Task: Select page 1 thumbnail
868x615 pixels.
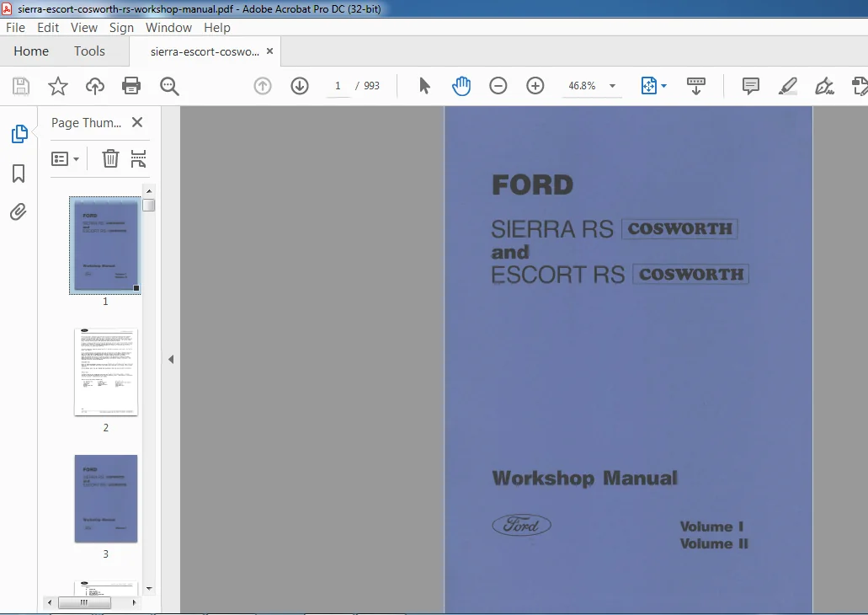Action: tap(105, 245)
